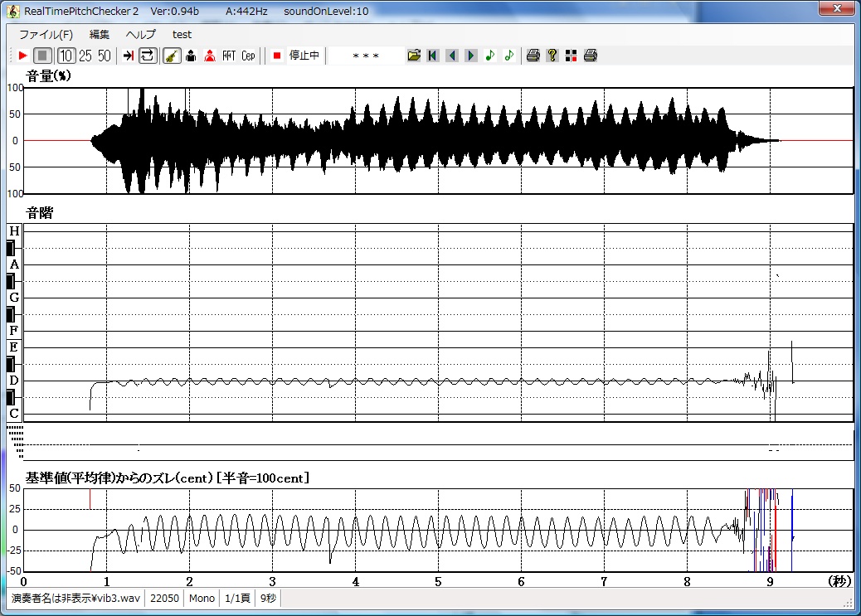Switch to FFT analysis mode
Viewport: 861px width, 616px height.
[x=229, y=56]
